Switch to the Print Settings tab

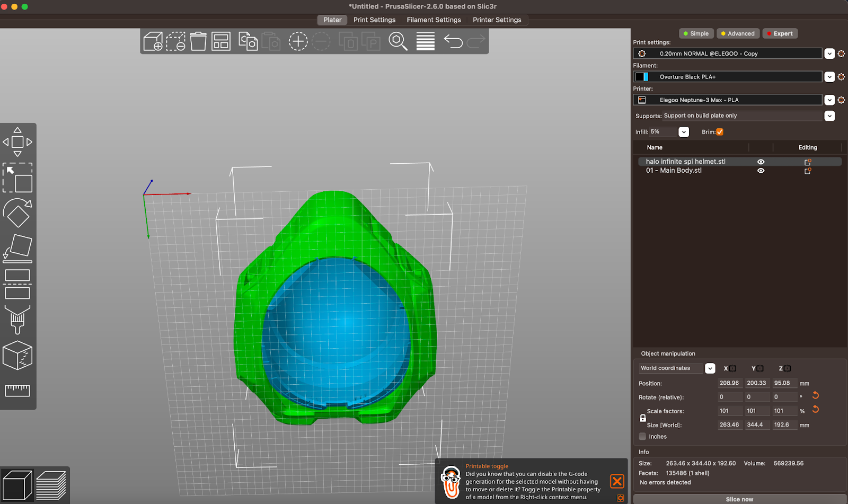coord(374,20)
